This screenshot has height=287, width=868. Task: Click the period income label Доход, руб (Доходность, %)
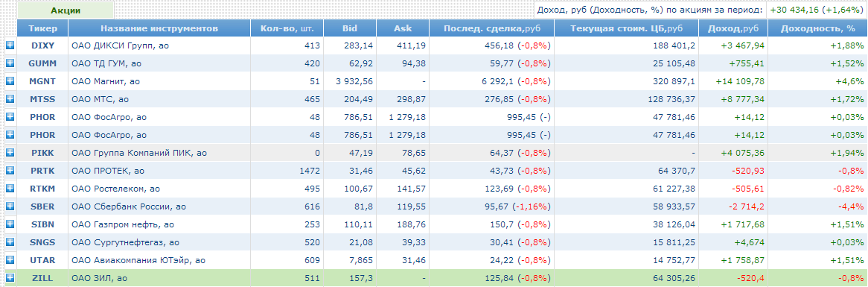[x=650, y=10]
